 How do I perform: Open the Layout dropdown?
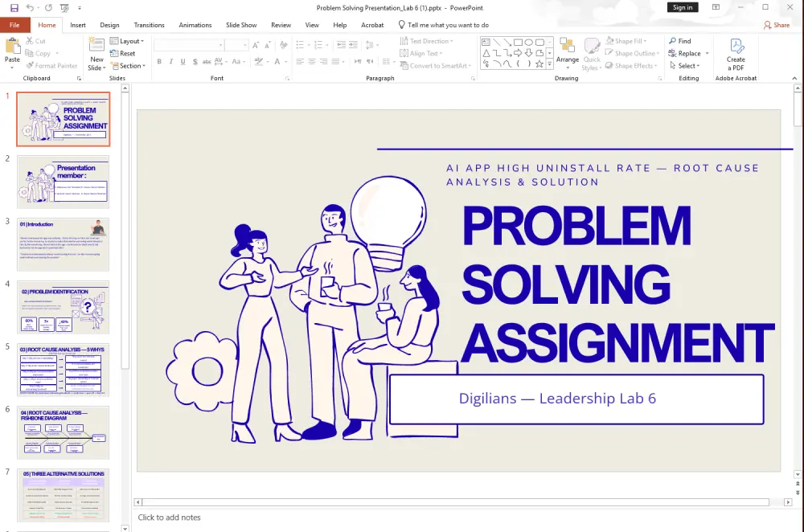point(127,41)
